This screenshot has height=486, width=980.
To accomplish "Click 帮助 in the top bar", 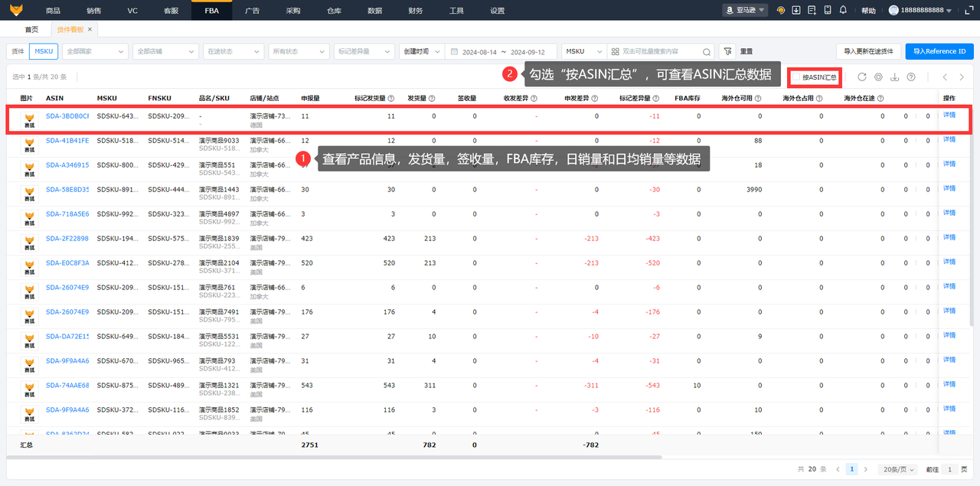I will (x=868, y=11).
